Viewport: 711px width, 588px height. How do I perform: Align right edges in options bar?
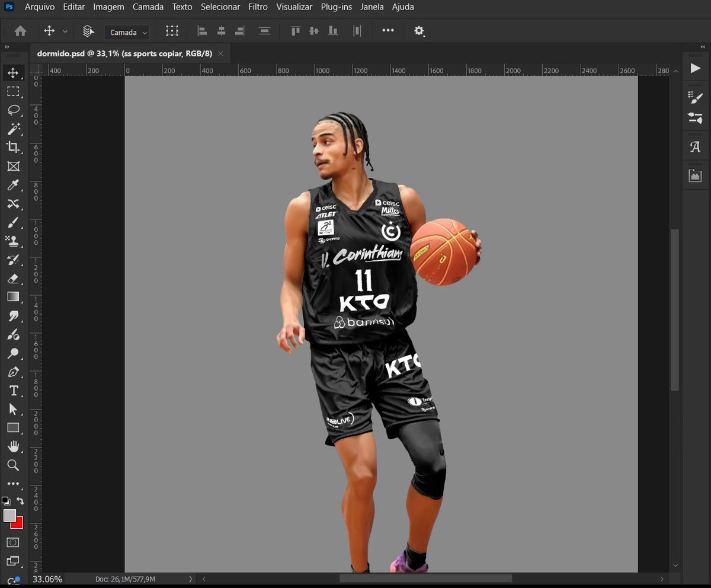239,31
